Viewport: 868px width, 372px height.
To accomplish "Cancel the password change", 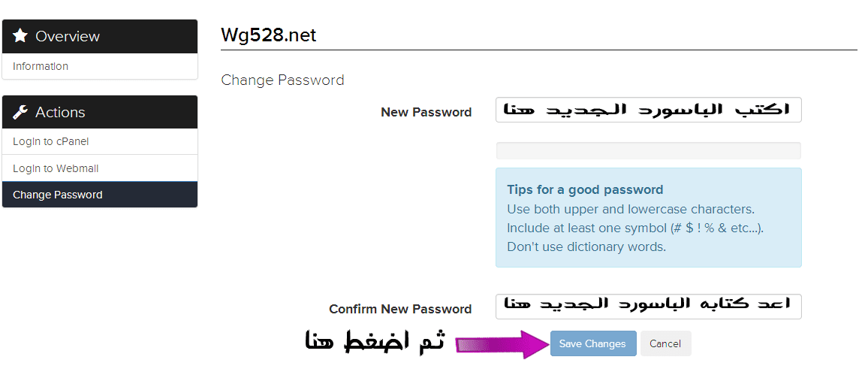I will coord(665,343).
